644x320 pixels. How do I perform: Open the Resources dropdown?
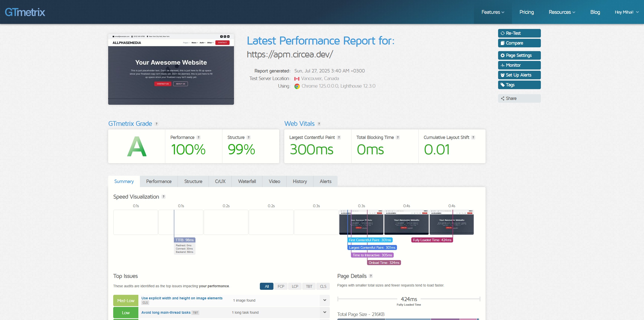[562, 12]
